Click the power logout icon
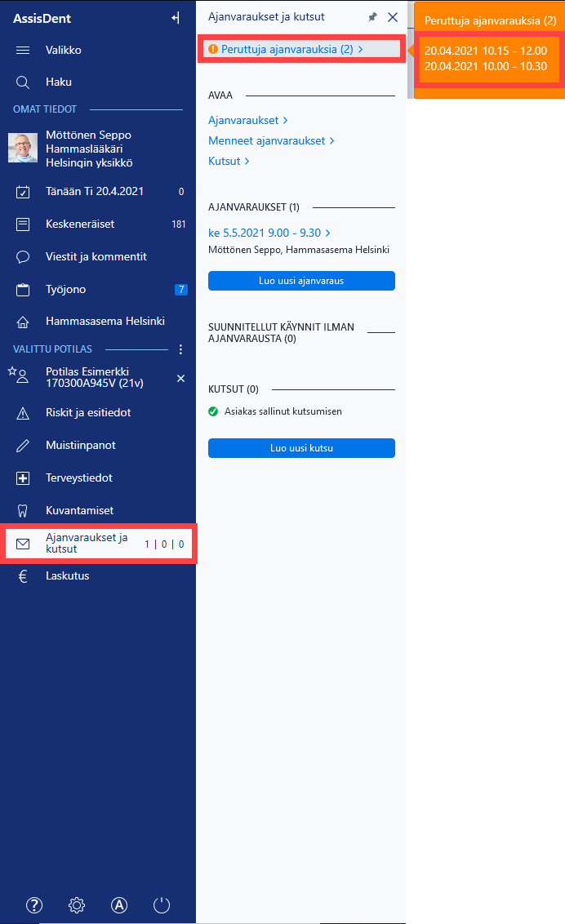This screenshot has width=565, height=924. pyautogui.click(x=162, y=904)
